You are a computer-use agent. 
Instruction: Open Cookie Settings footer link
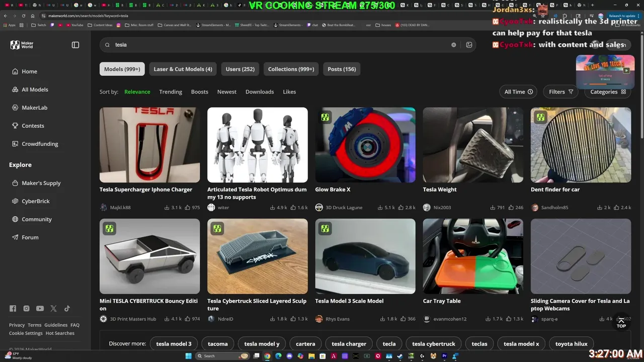tap(26, 333)
